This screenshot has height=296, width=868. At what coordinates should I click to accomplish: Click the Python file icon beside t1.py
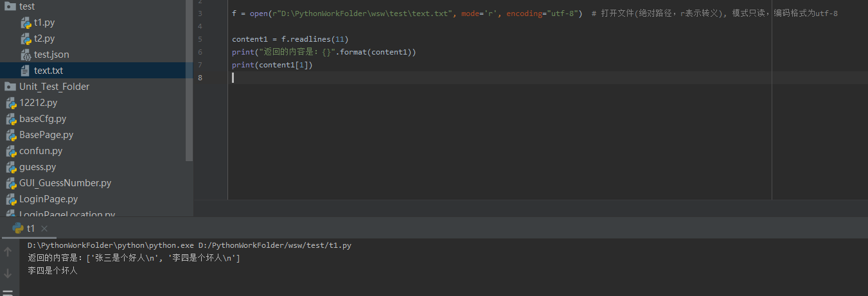[26, 22]
